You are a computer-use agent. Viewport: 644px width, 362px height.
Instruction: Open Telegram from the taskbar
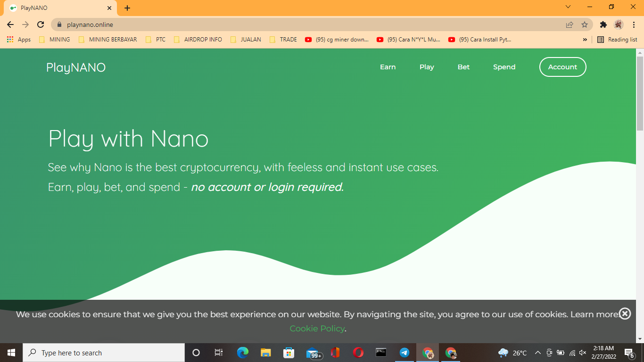point(405,353)
